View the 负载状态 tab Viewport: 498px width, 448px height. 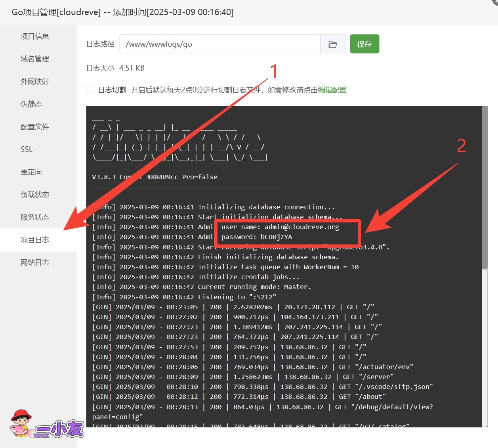point(35,195)
